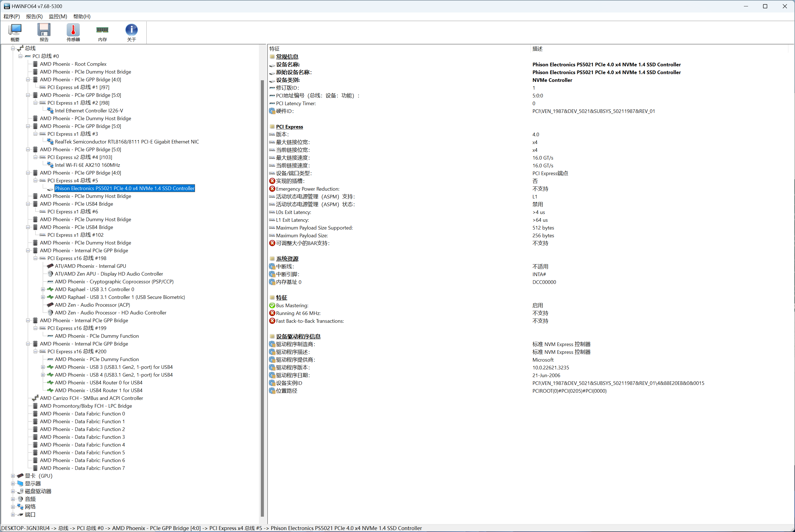Select USB4 Router 1 for USB4
This screenshot has height=532, width=795.
click(99, 390)
